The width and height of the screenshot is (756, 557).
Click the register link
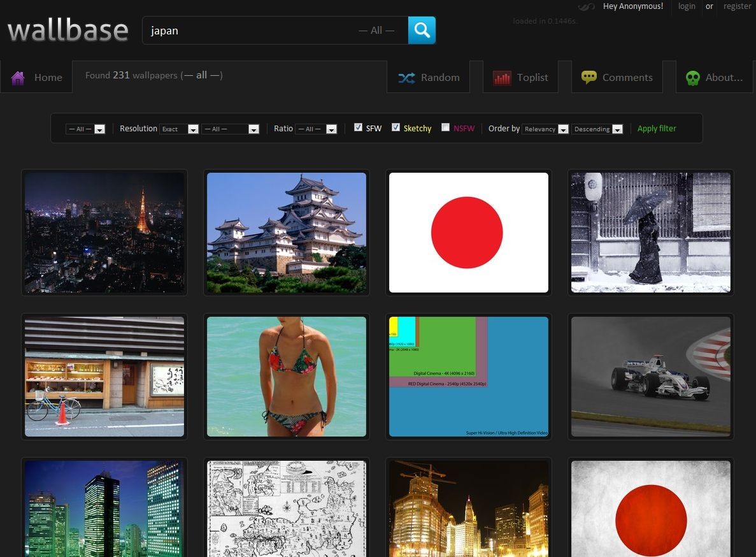737,6
